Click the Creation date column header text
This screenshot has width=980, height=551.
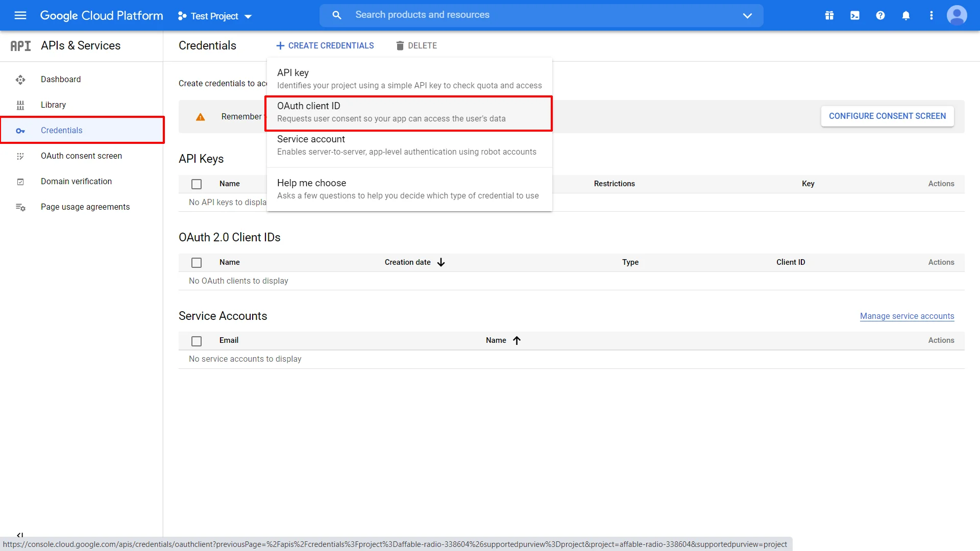tap(407, 262)
